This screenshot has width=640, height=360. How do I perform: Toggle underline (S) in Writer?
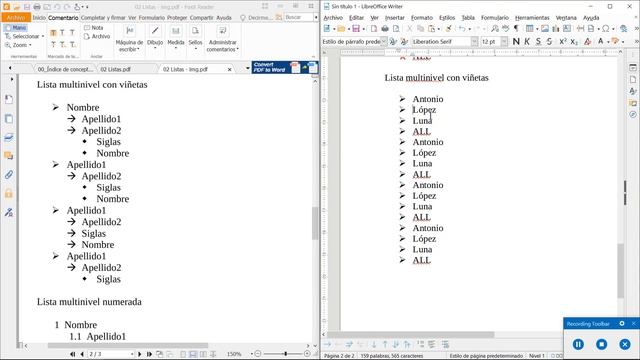(x=538, y=41)
